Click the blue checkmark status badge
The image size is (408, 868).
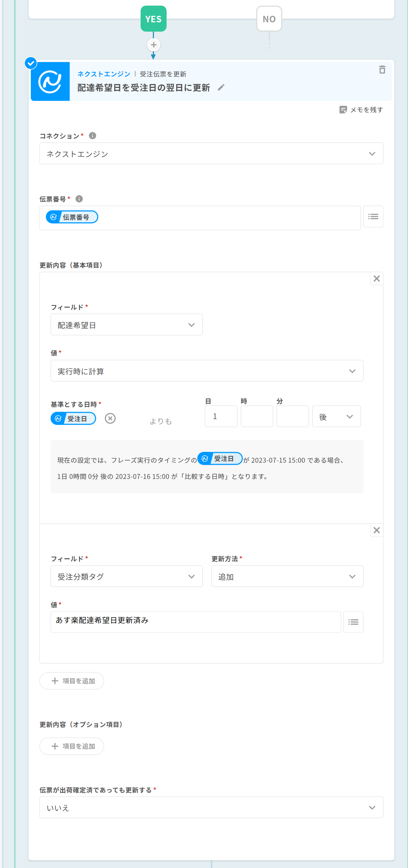pos(31,63)
